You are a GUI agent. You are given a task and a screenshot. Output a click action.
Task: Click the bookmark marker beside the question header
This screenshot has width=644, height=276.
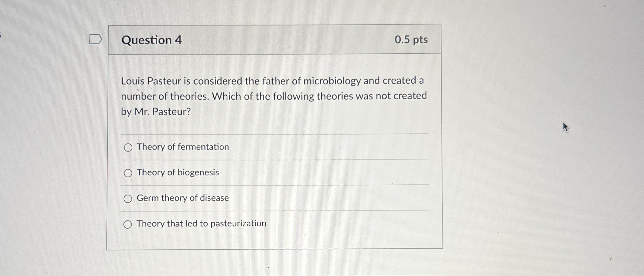pyautogui.click(x=96, y=39)
